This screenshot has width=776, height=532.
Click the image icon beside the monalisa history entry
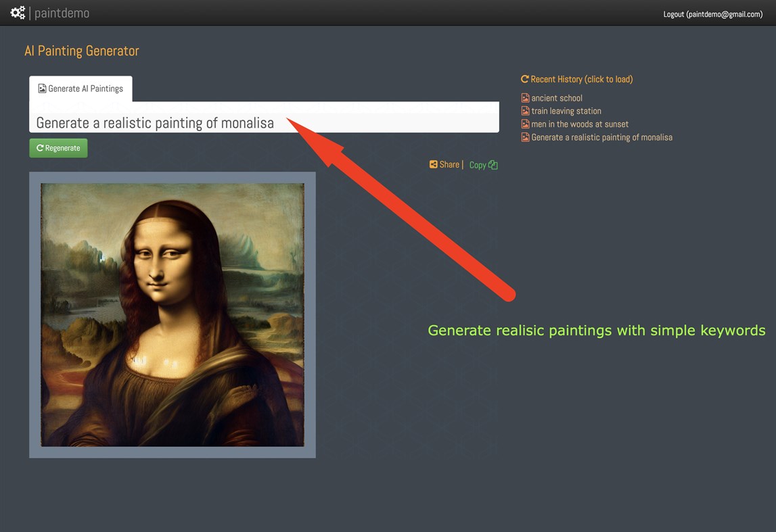pyautogui.click(x=525, y=137)
